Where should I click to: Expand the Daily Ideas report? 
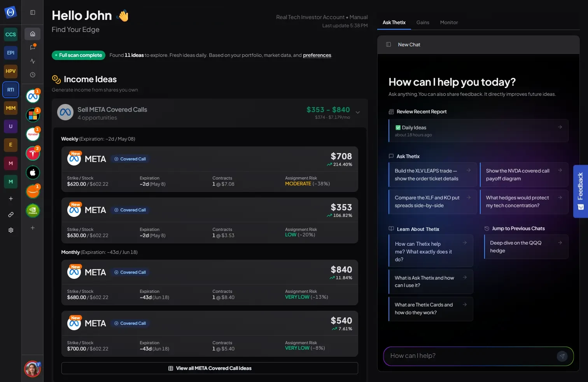pos(478,130)
